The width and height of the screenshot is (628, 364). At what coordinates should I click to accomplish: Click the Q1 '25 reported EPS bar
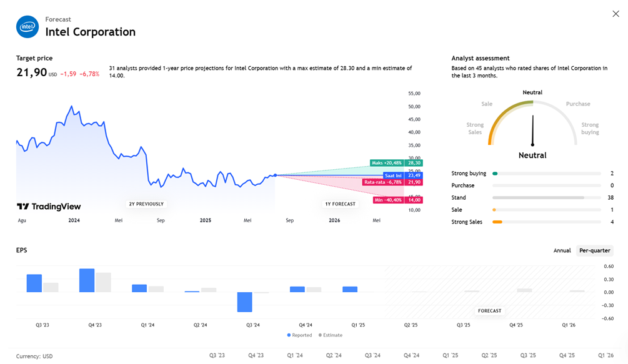[x=350, y=289]
